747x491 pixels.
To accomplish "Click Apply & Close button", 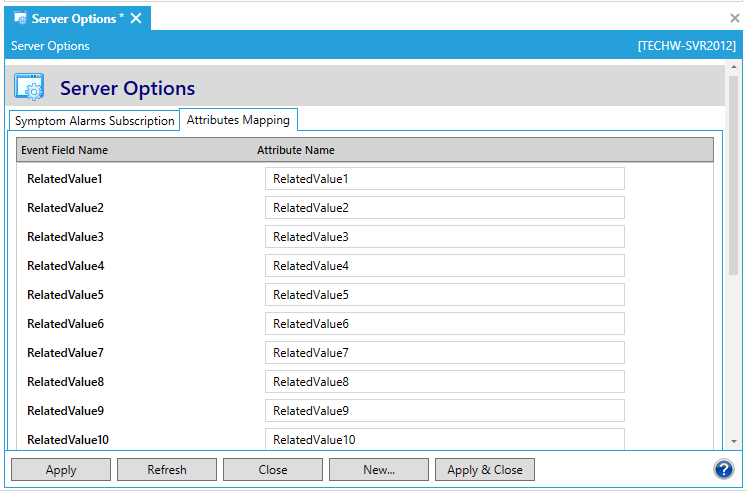I will click(x=485, y=470).
